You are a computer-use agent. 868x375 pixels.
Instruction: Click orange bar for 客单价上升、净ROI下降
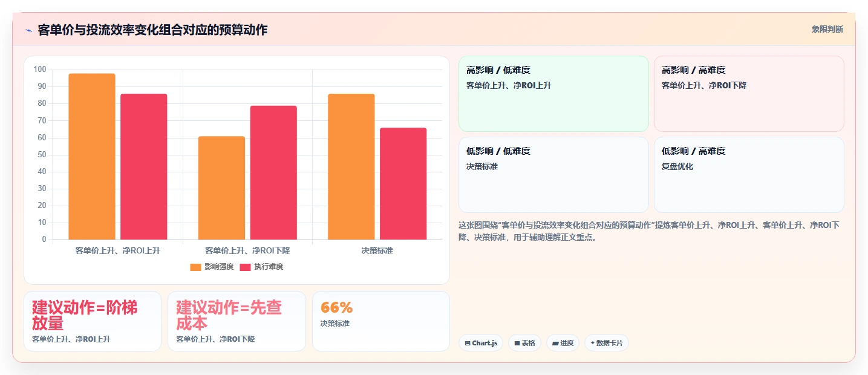tap(222, 188)
